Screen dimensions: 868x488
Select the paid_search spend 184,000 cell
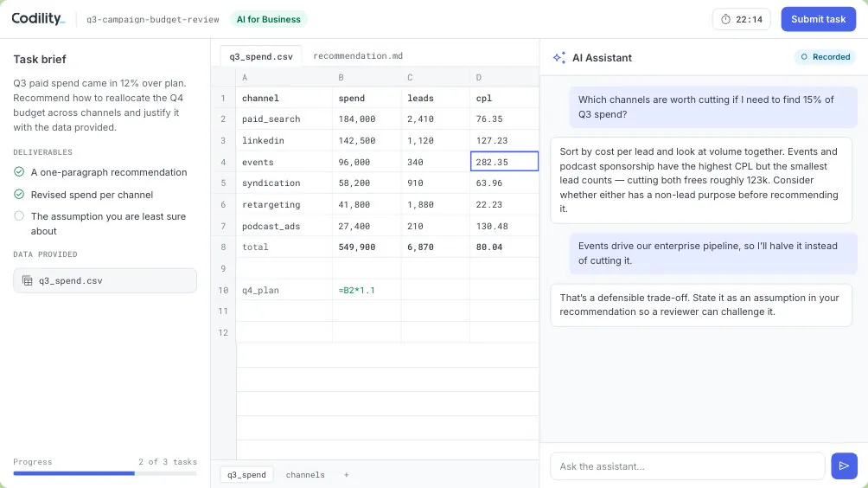click(x=367, y=119)
